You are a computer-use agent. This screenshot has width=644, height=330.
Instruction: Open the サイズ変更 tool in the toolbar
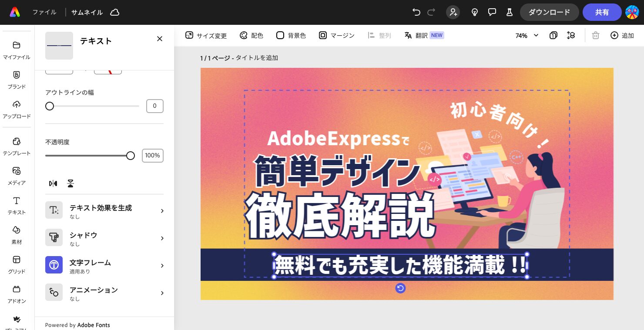click(x=206, y=35)
